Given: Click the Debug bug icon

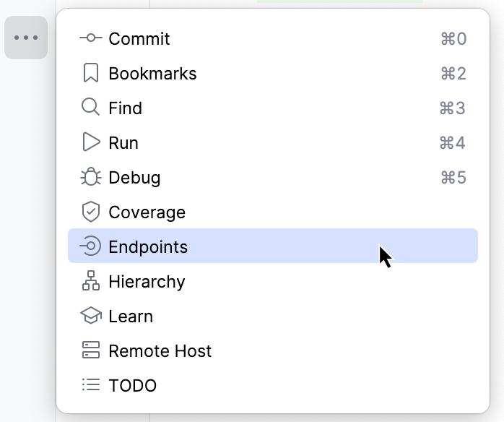Looking at the screenshot, I should tap(90, 178).
